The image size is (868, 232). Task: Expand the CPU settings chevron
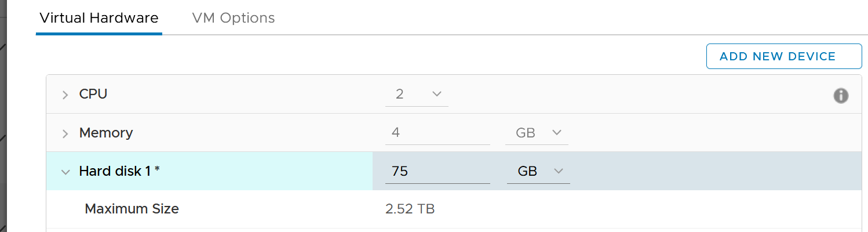[65, 95]
